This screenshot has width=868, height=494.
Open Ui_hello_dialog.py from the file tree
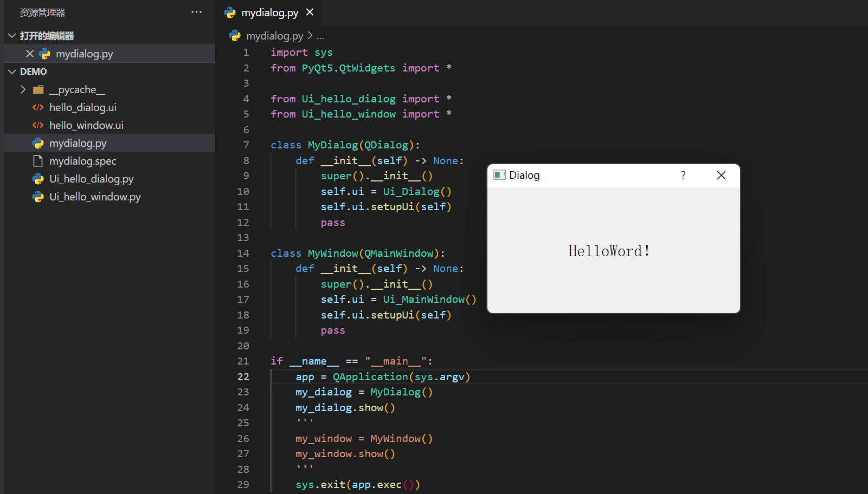[x=91, y=179]
